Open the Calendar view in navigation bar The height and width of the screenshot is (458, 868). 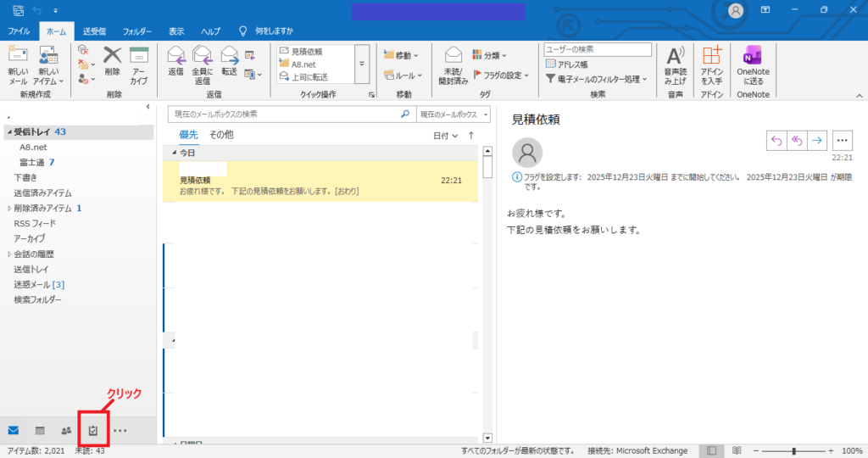click(x=40, y=431)
